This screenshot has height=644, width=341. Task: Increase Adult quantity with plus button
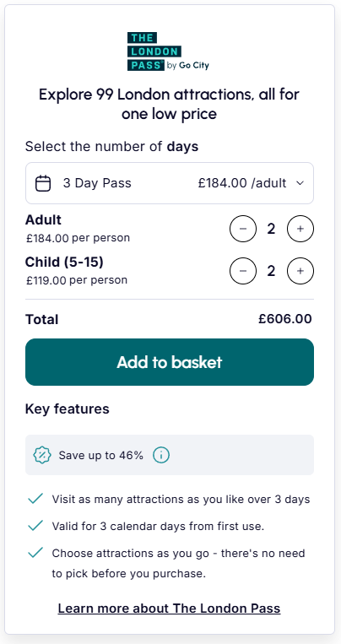pos(300,229)
